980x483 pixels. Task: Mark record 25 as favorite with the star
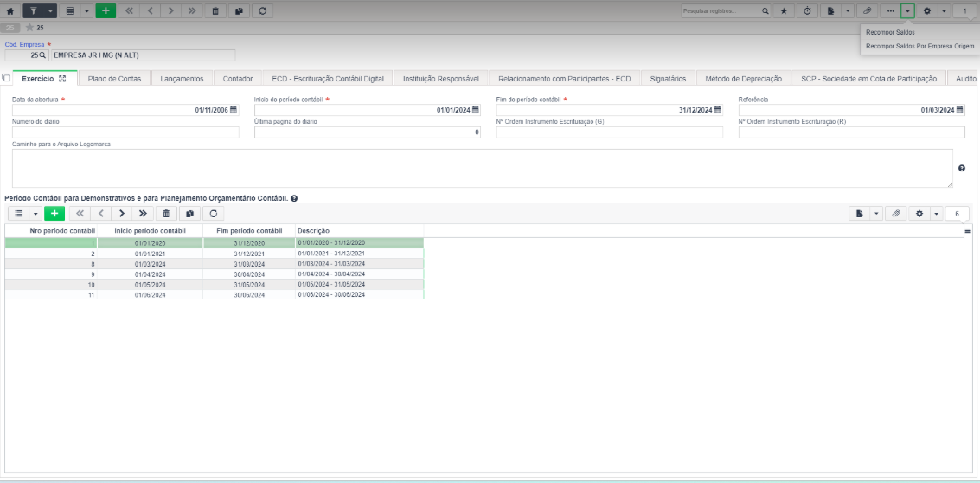(29, 28)
